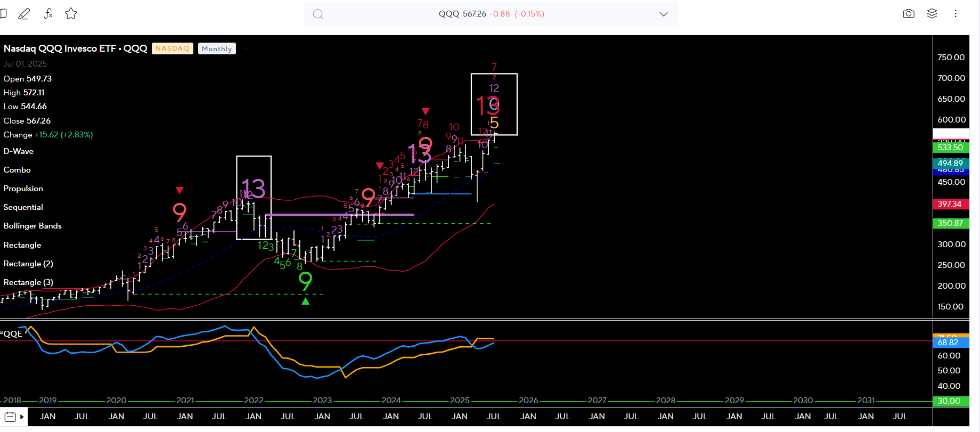The image size is (980, 432).
Task: Open the three-dot more options menu
Action: point(956,14)
